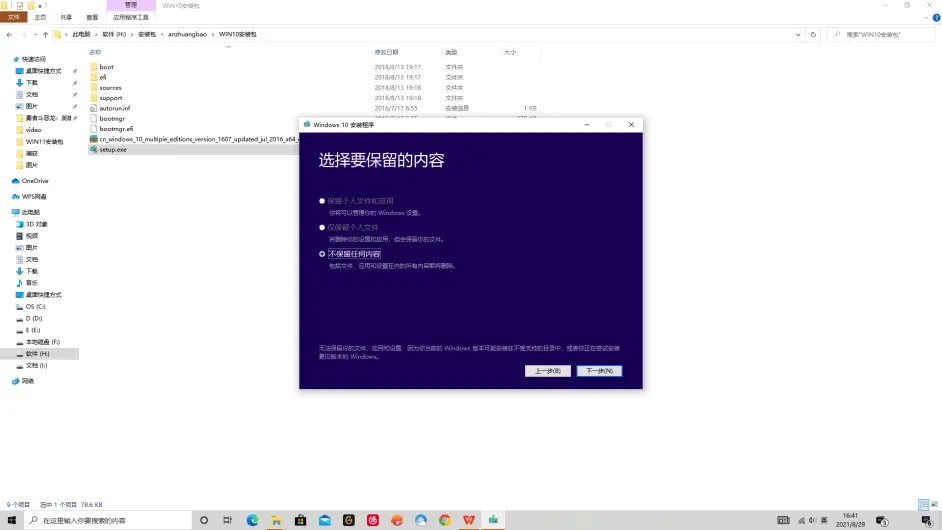Sort by the 修改日期 column header
The height and width of the screenshot is (530, 942).
click(386, 52)
